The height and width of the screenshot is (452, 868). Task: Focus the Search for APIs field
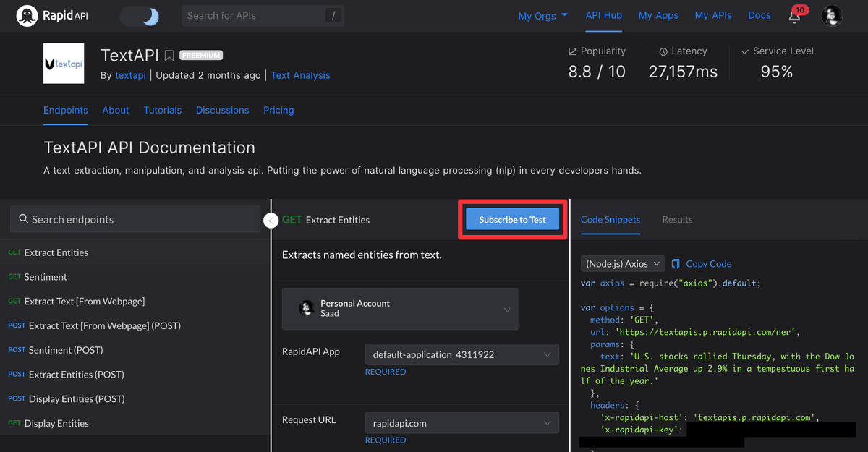pos(253,15)
